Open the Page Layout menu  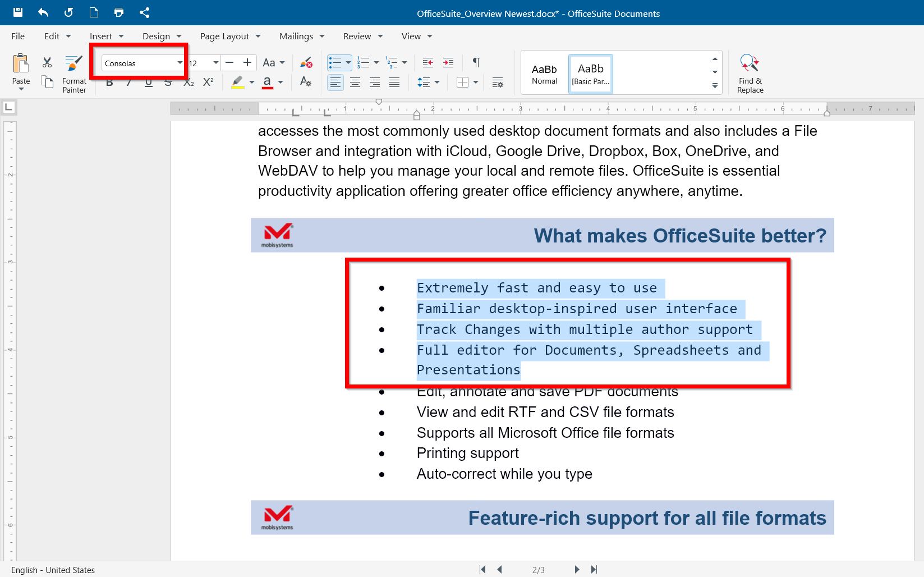pyautogui.click(x=230, y=36)
